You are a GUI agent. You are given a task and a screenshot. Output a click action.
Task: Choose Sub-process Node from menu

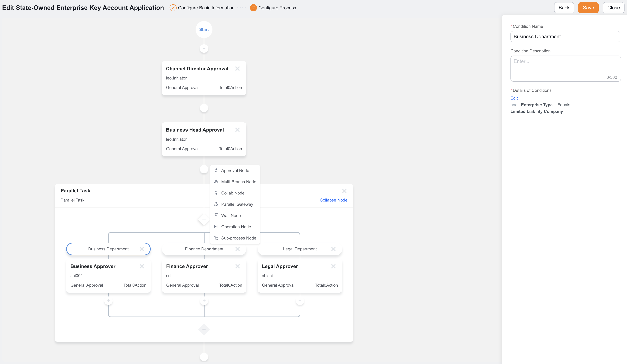tap(235, 238)
